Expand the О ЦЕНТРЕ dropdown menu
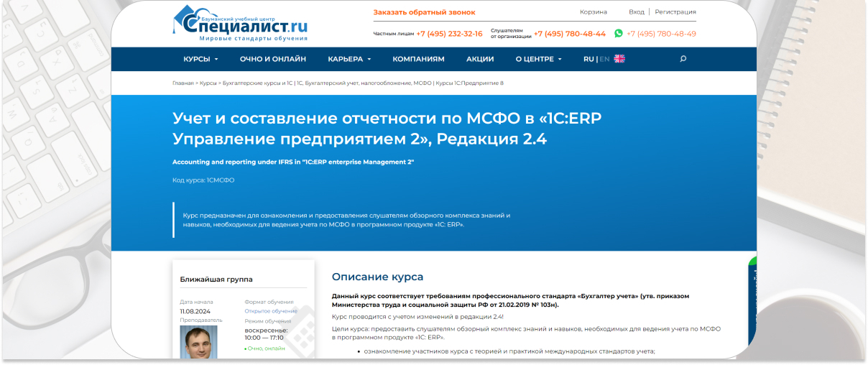This screenshot has width=868, height=365. click(x=539, y=59)
